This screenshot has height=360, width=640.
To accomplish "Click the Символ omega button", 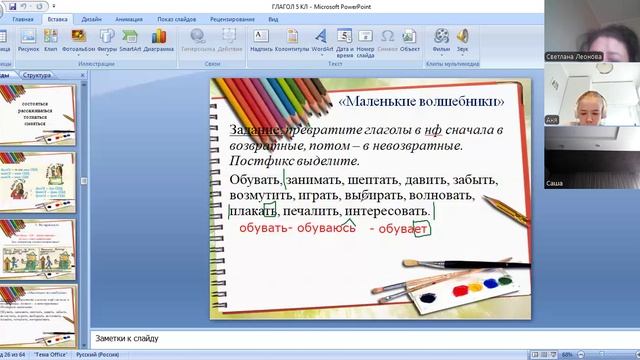I will click(387, 40).
